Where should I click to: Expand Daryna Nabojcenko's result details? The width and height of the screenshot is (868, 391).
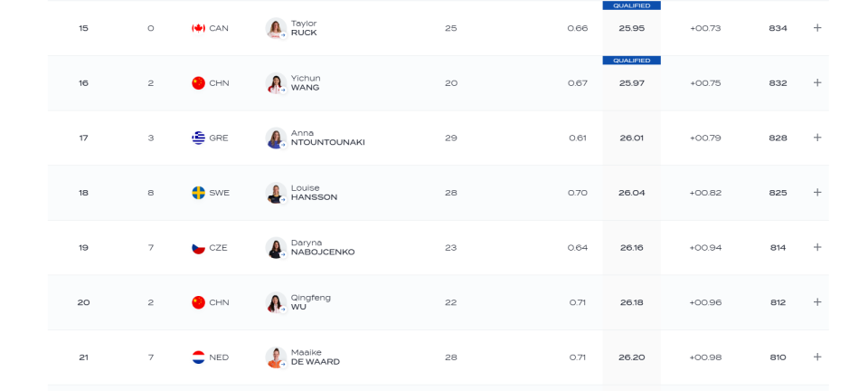point(817,247)
